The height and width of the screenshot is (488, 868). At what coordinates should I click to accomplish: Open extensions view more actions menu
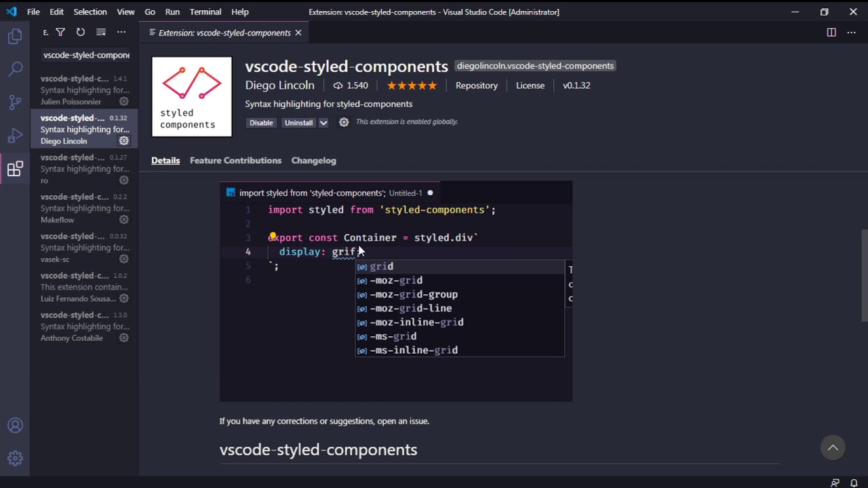(121, 32)
